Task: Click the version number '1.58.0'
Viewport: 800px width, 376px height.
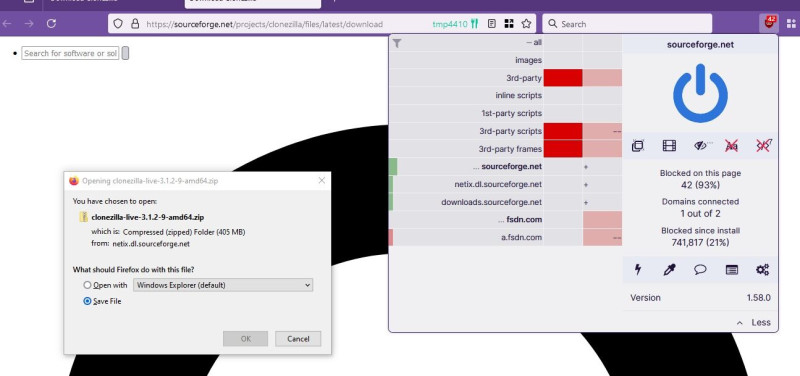Action: pyautogui.click(x=758, y=297)
